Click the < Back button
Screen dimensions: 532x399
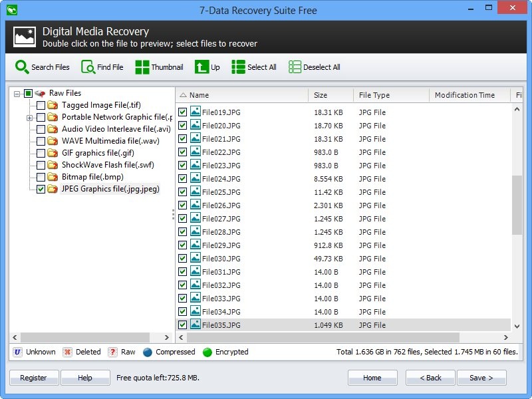430,378
